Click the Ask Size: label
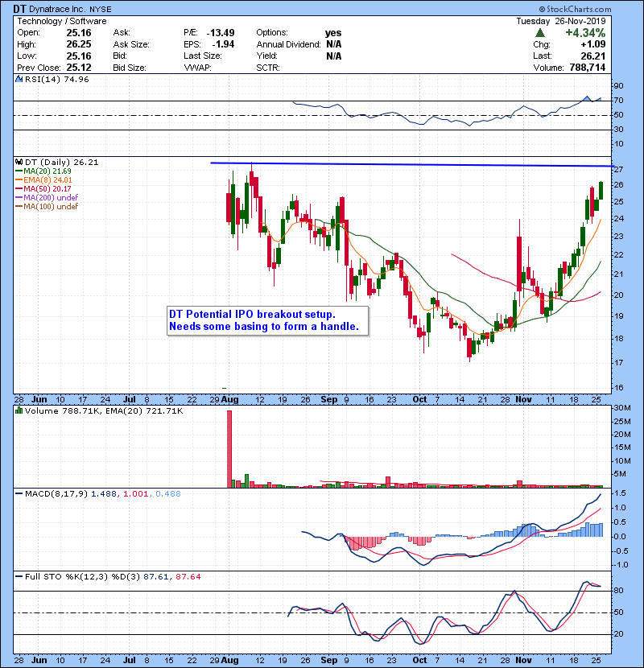 (131, 44)
